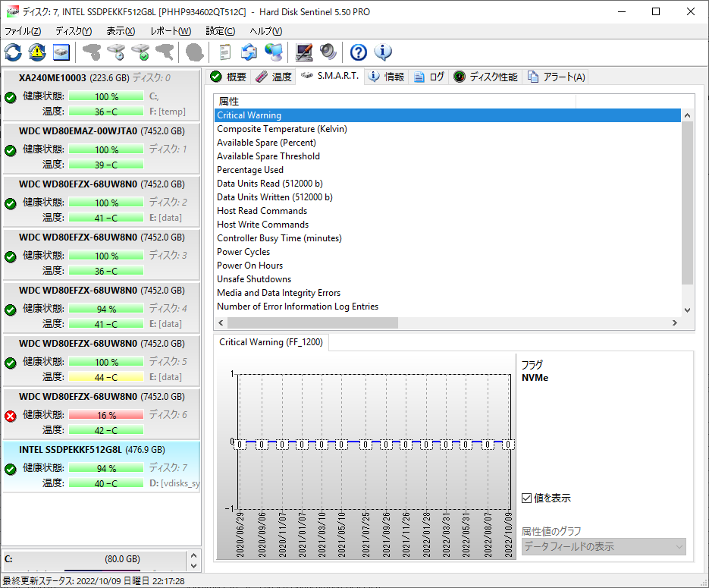Click the green check status icon for Disk 4
The height and width of the screenshot is (588, 709).
(11, 310)
